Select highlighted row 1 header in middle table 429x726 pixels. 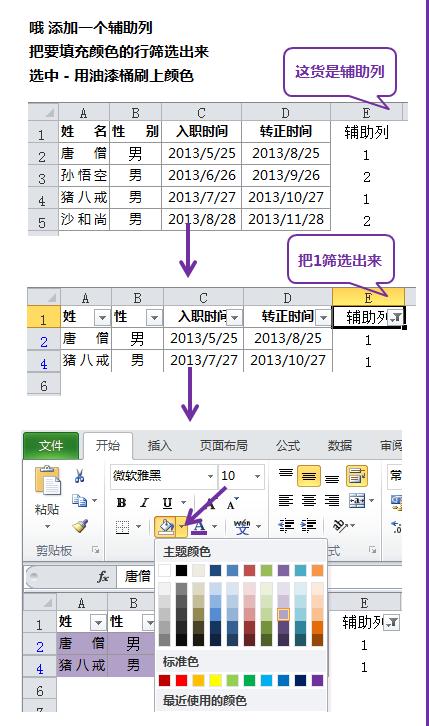click(44, 318)
